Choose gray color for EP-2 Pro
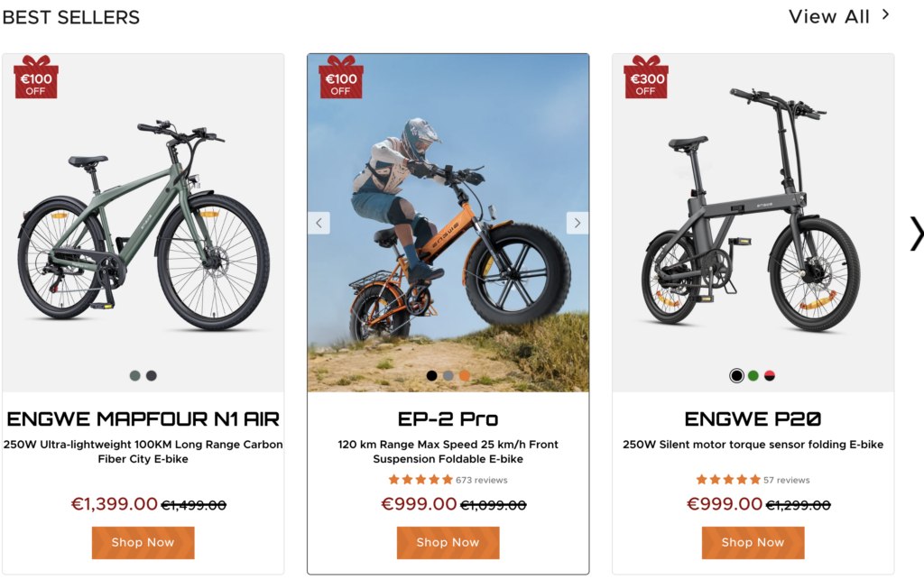Image resolution: width=924 pixels, height=579 pixels. pyautogui.click(x=448, y=376)
